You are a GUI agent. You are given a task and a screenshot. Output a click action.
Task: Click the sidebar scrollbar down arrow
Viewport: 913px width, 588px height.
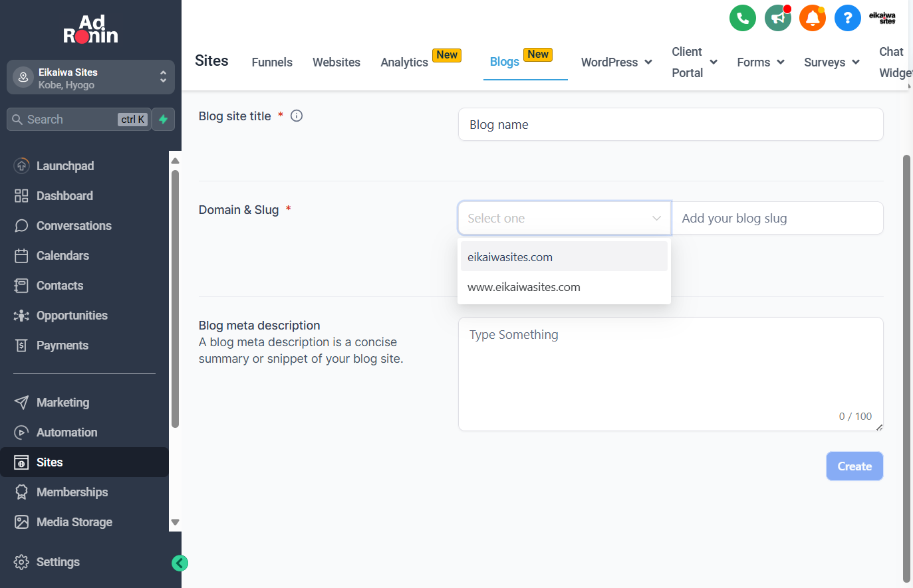click(176, 522)
